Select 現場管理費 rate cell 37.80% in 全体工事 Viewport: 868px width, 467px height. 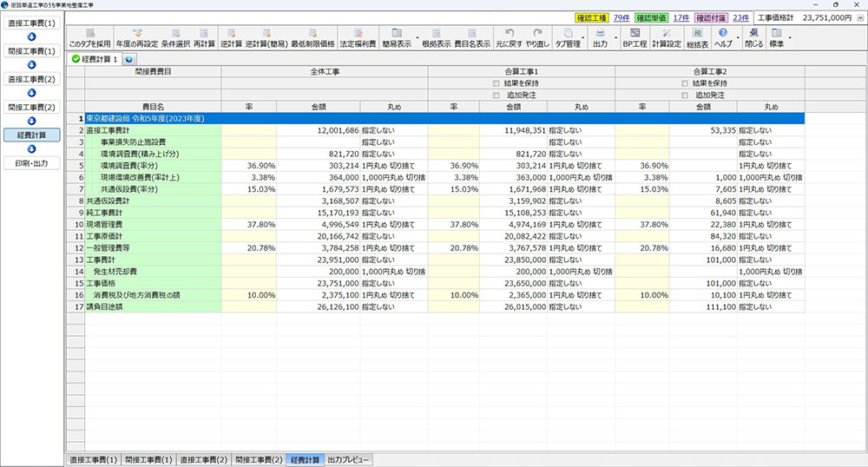point(248,223)
